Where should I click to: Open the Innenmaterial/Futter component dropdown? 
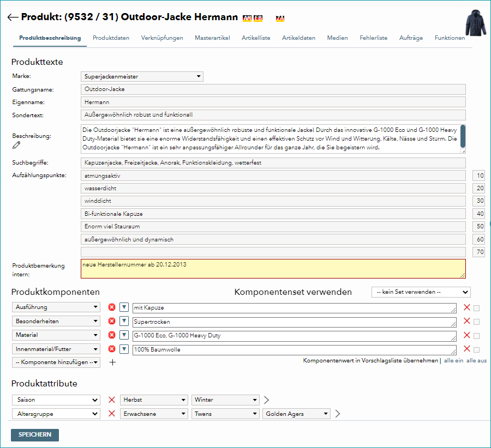pos(56,349)
